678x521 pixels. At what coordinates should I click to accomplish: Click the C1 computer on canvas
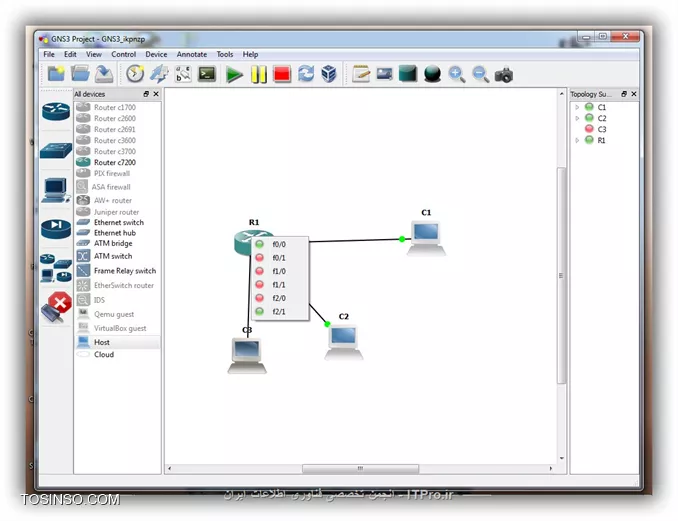pos(426,238)
